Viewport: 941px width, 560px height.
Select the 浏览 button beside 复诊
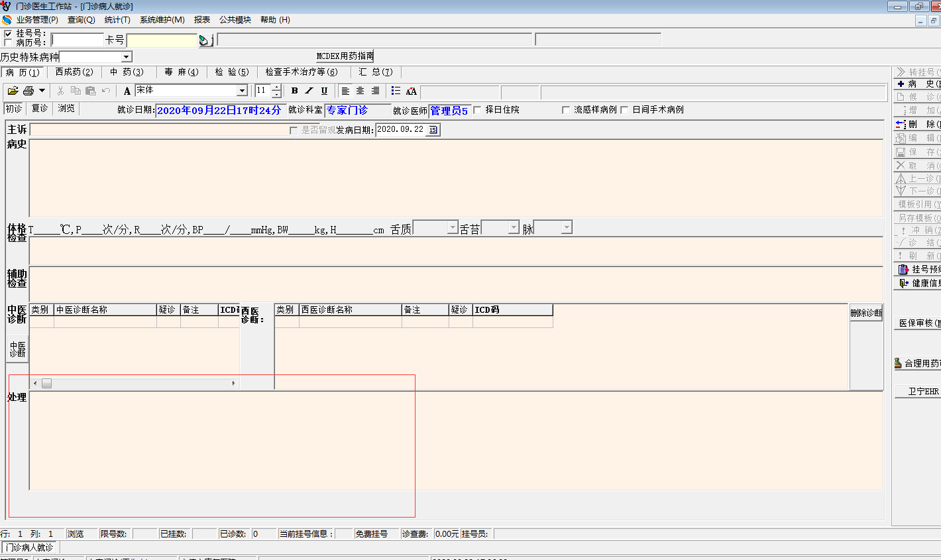point(66,109)
